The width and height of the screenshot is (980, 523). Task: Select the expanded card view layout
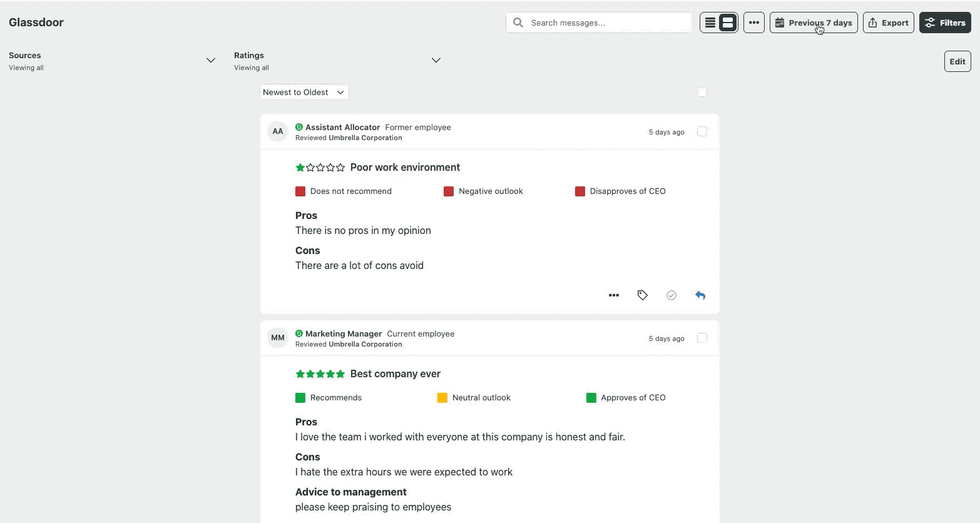[727, 22]
